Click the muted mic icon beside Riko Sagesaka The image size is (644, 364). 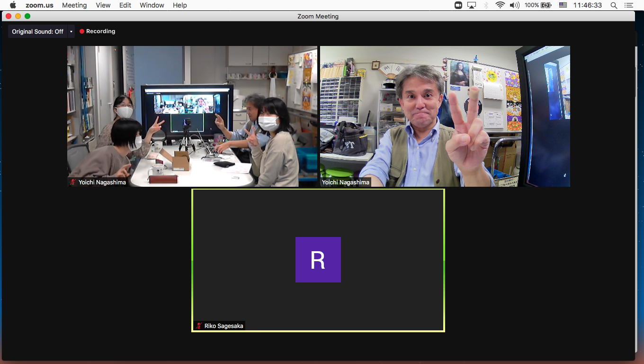199,326
